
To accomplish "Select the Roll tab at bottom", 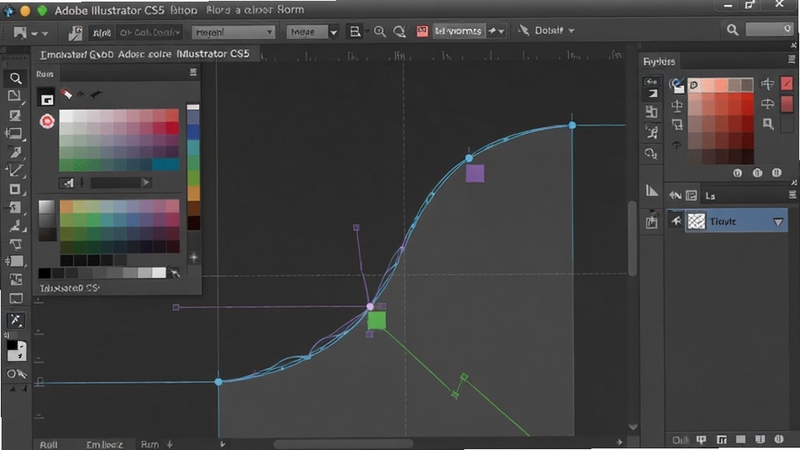I will tap(48, 445).
